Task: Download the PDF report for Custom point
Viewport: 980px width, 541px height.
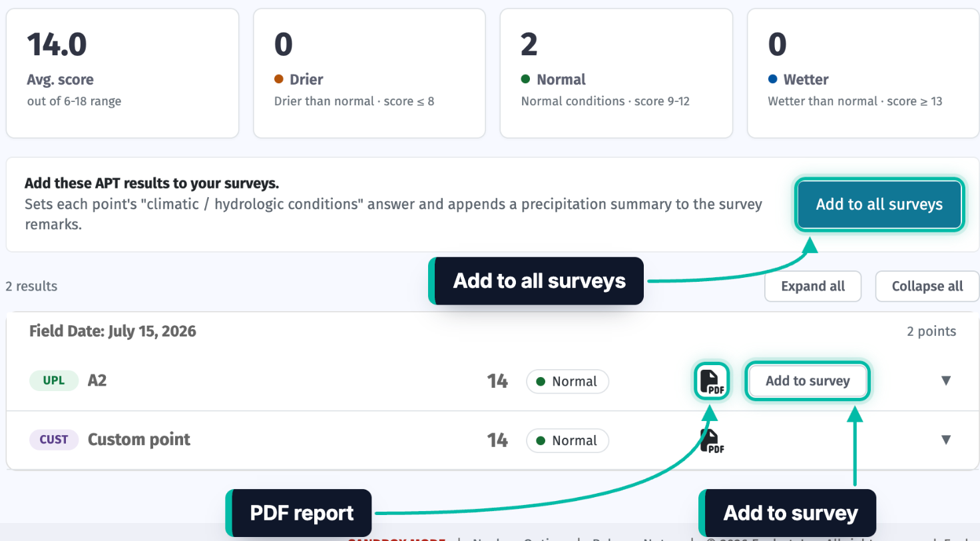Action: point(712,440)
